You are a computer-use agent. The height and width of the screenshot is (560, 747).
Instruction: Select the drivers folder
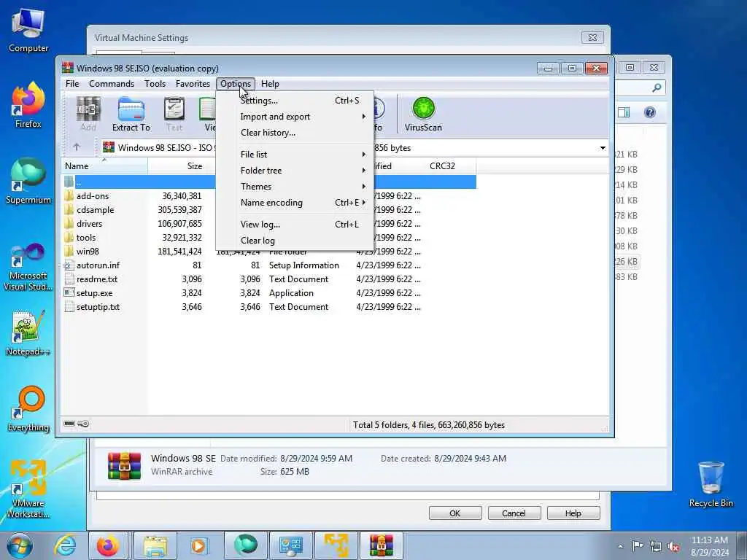tap(90, 223)
